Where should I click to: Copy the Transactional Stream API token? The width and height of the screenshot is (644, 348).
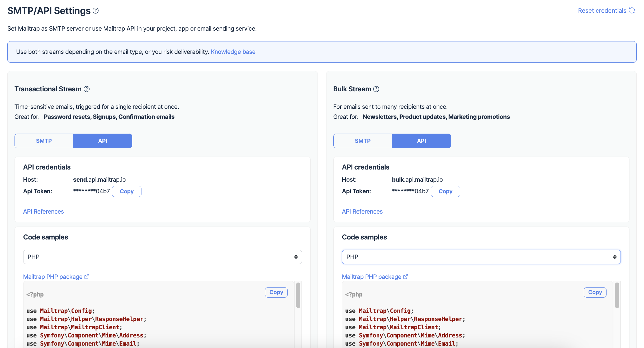127,191
